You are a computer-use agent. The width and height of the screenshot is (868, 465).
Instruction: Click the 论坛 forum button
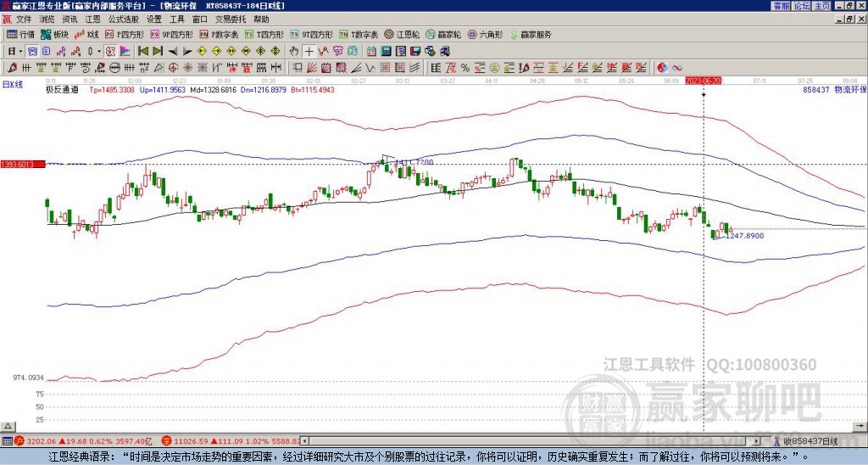(x=801, y=6)
